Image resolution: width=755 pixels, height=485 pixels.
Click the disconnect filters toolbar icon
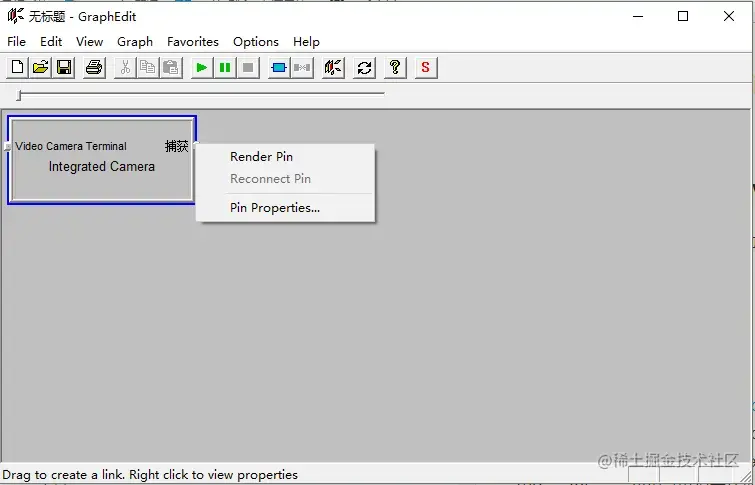[x=302, y=67]
